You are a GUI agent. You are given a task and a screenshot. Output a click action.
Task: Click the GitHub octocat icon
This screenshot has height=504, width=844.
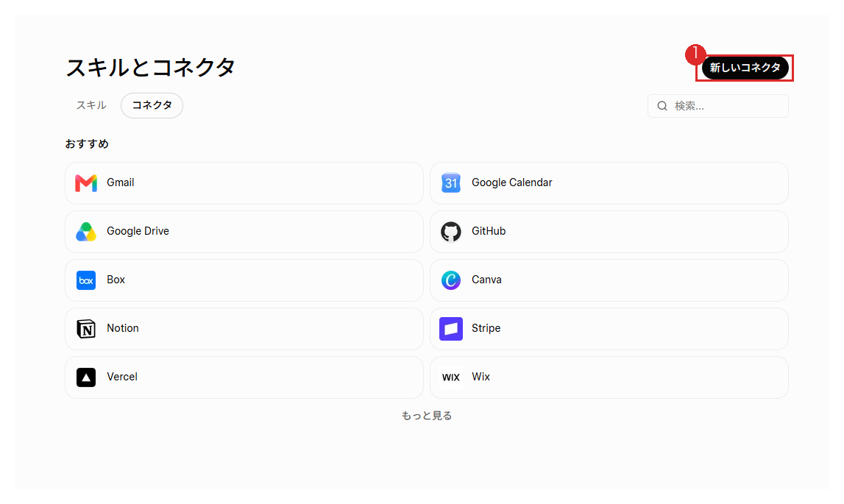click(x=451, y=232)
